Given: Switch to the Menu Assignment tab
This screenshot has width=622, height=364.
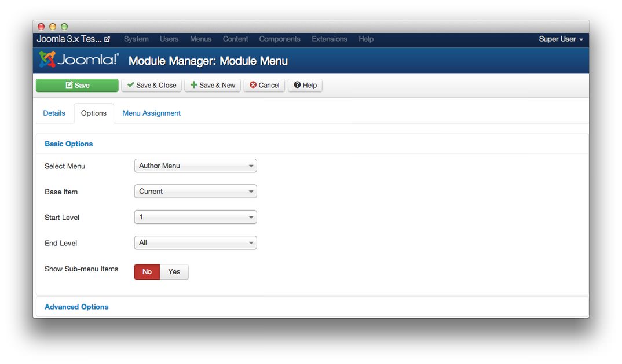Looking at the screenshot, I should pyautogui.click(x=151, y=113).
